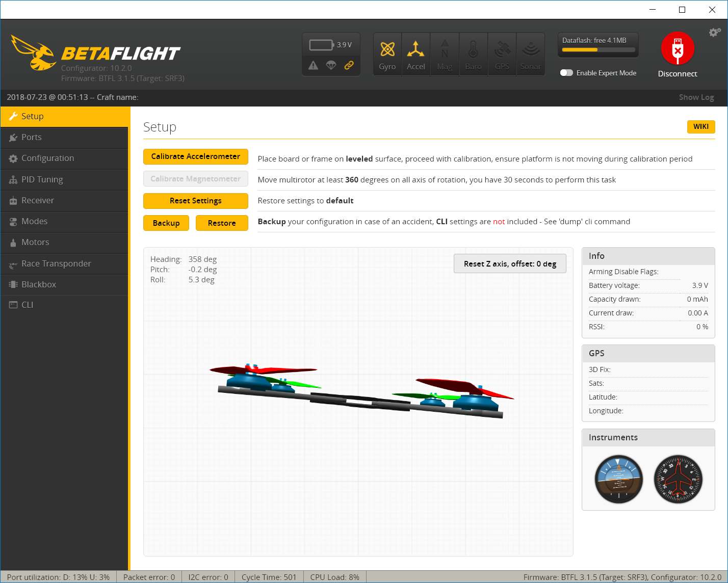Image resolution: width=728 pixels, height=583 pixels.
Task: Click the Latitude row in GPS panel
Action: (648, 397)
